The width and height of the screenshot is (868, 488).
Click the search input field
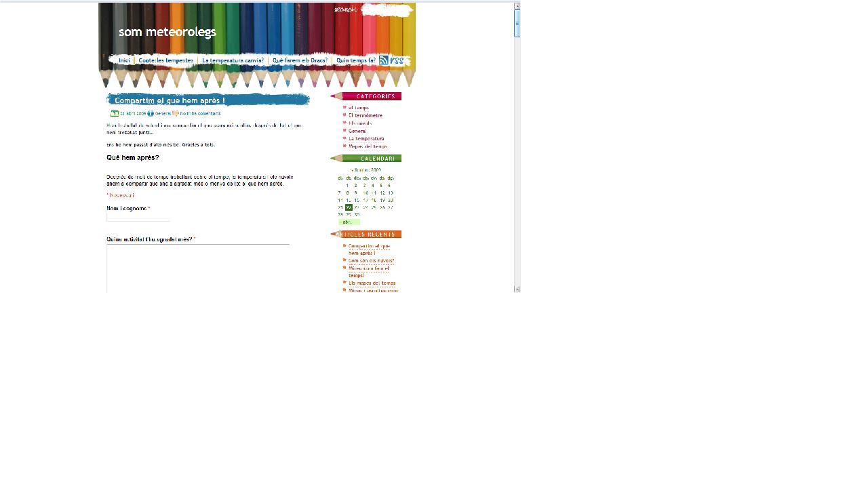pyautogui.click(x=387, y=10)
